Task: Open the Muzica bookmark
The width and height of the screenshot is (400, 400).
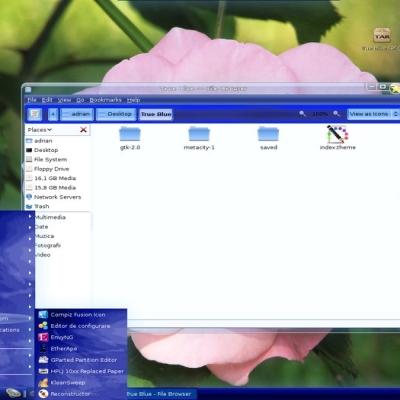Action: (44, 236)
